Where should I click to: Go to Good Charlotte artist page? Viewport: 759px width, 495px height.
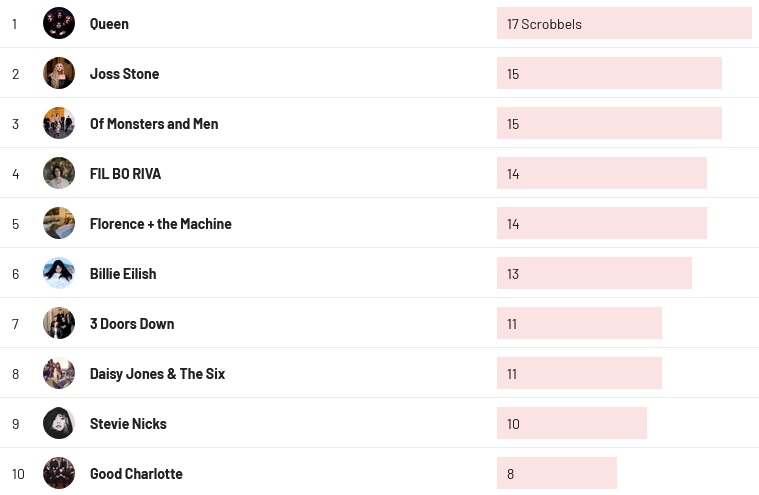click(136, 474)
